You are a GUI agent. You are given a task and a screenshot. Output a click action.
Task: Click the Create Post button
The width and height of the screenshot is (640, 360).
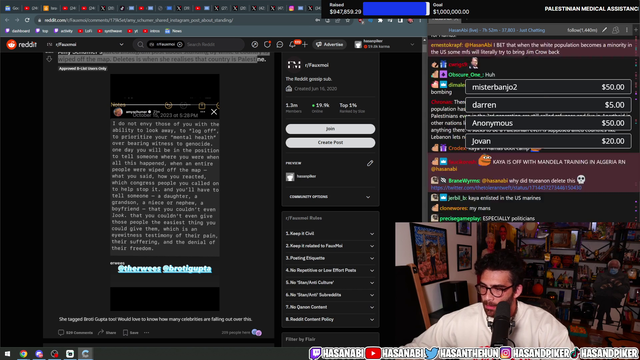tap(330, 143)
